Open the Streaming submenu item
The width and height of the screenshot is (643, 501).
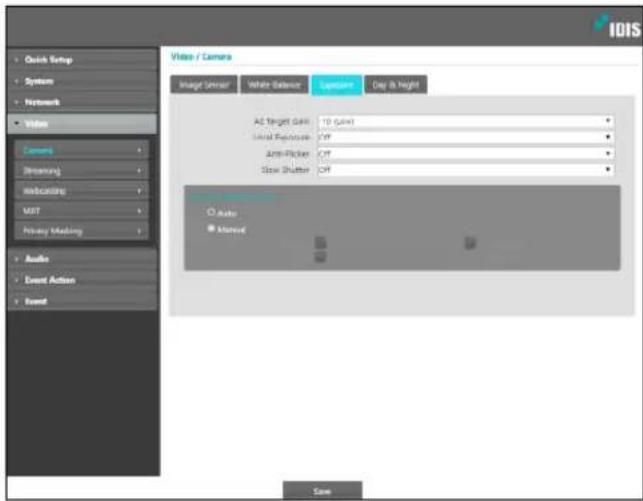[x=82, y=171]
